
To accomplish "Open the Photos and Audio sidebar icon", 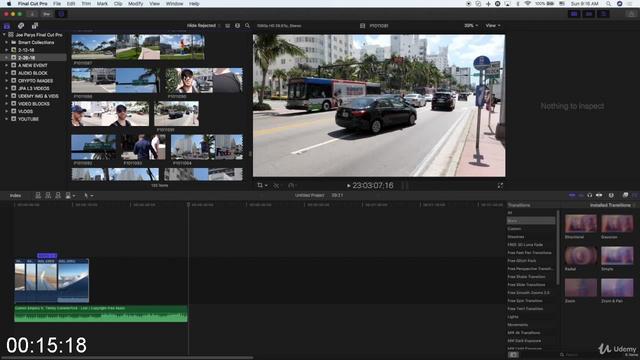I will point(21,26).
